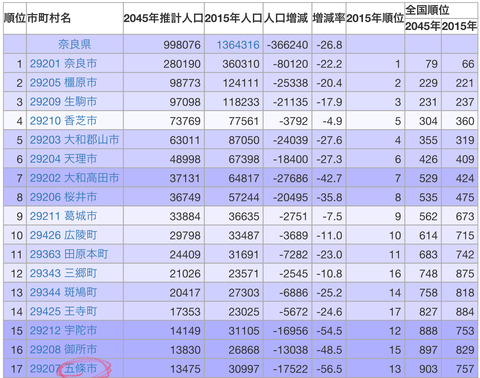
Task: Open the 29208 御所市 link
Action: (x=63, y=350)
